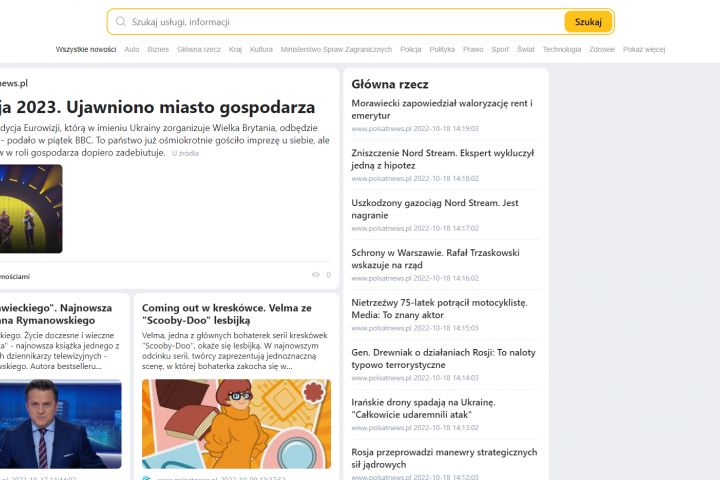Click source line dated 2022-10-18 14:18:02
The width and height of the screenshot is (720, 480).
415,178
